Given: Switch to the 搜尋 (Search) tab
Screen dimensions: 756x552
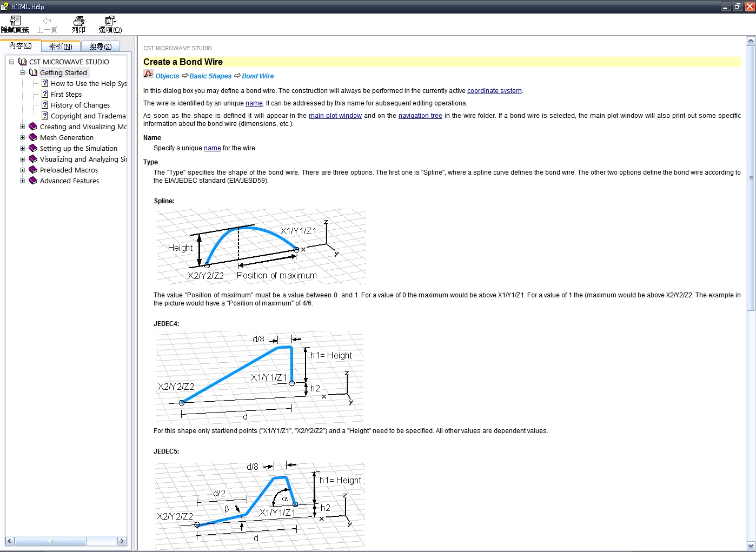Looking at the screenshot, I should coord(101,46).
